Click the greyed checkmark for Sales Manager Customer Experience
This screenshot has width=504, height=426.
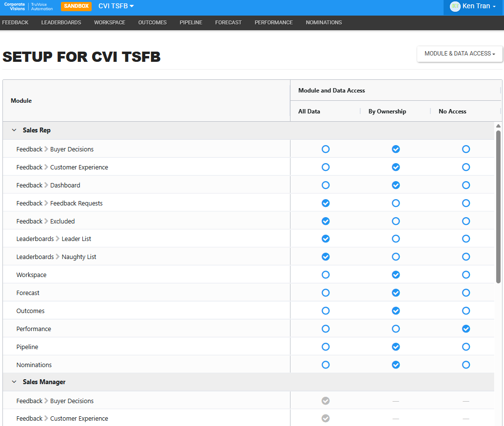point(326,418)
